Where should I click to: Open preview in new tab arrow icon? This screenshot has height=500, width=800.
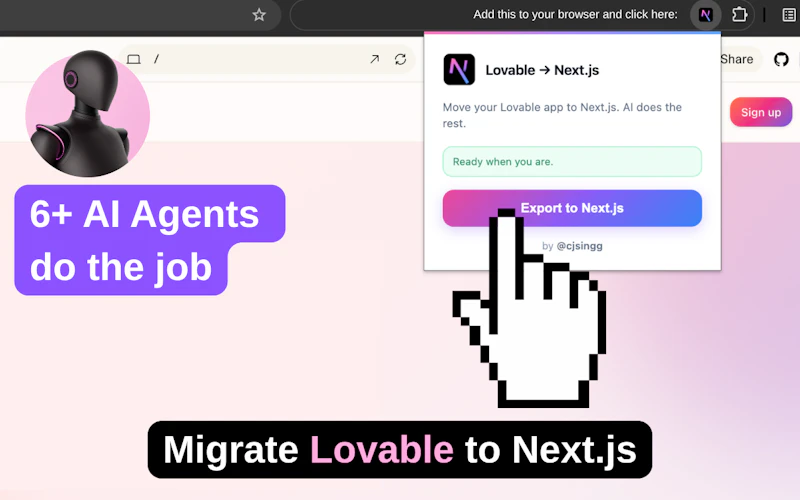(374, 59)
